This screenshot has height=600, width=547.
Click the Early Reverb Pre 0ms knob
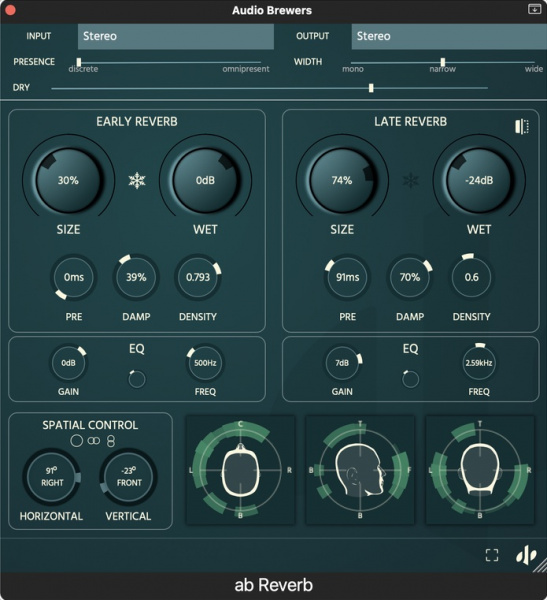(x=73, y=277)
